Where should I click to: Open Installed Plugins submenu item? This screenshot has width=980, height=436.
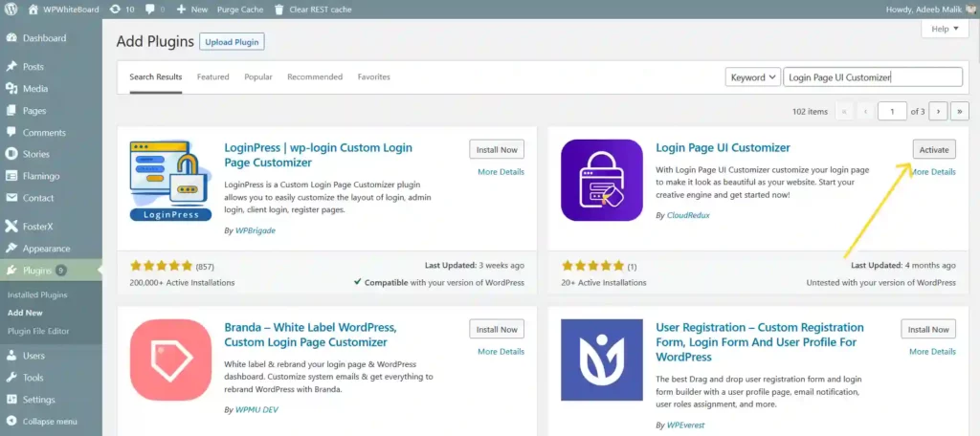[x=37, y=294]
